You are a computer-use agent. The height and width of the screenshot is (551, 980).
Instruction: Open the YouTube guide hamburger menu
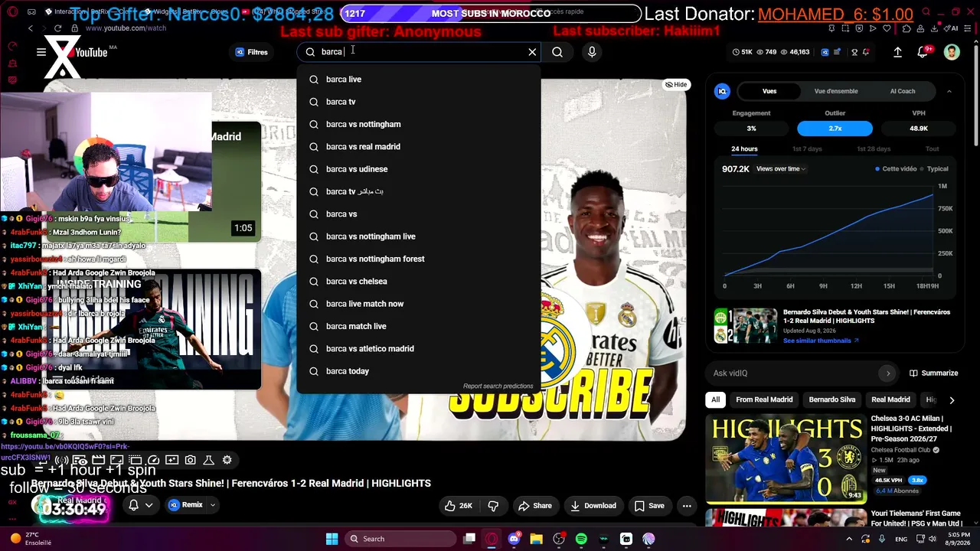(x=41, y=52)
